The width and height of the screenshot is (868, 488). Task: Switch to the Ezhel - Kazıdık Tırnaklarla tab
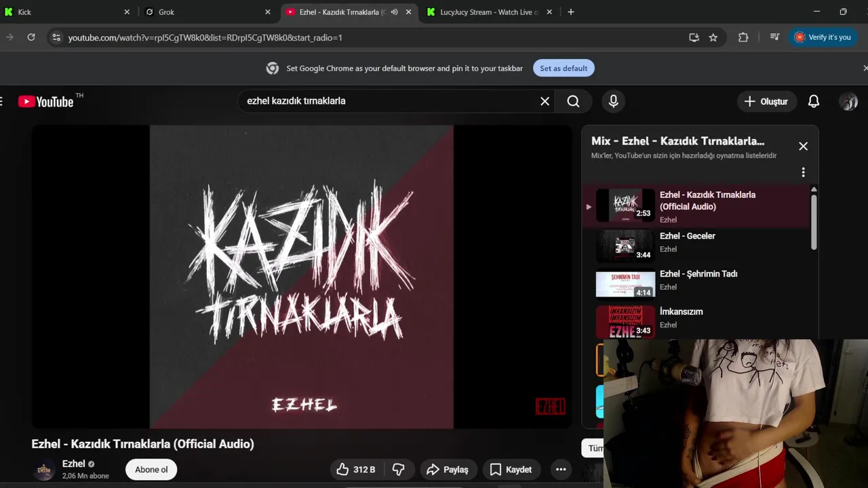pyautogui.click(x=349, y=12)
